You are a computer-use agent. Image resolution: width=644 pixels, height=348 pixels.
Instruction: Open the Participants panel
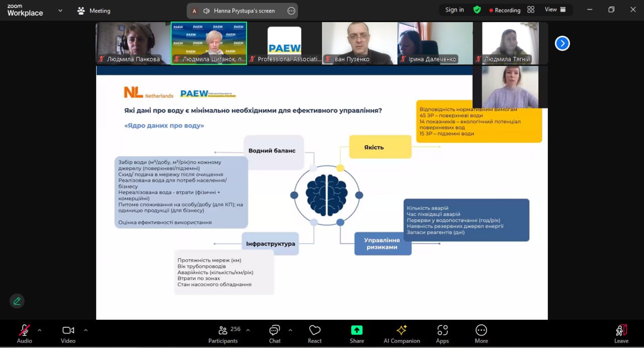tap(223, 334)
